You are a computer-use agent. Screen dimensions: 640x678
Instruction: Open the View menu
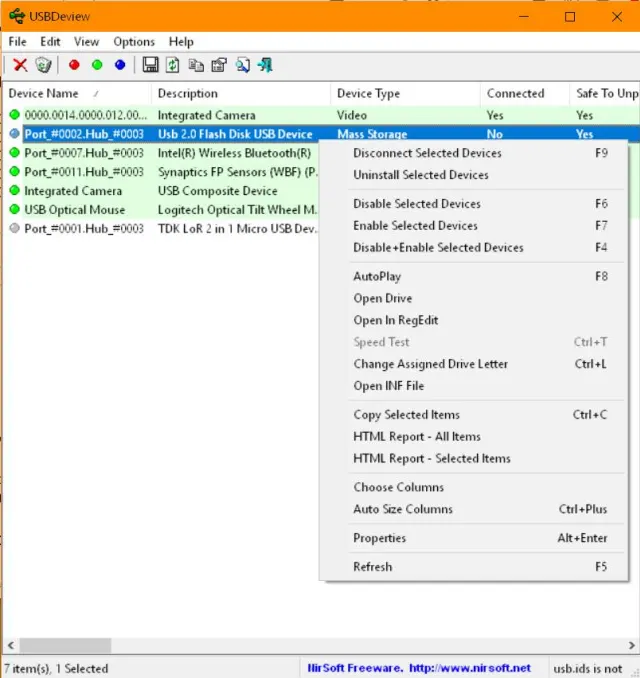click(86, 42)
